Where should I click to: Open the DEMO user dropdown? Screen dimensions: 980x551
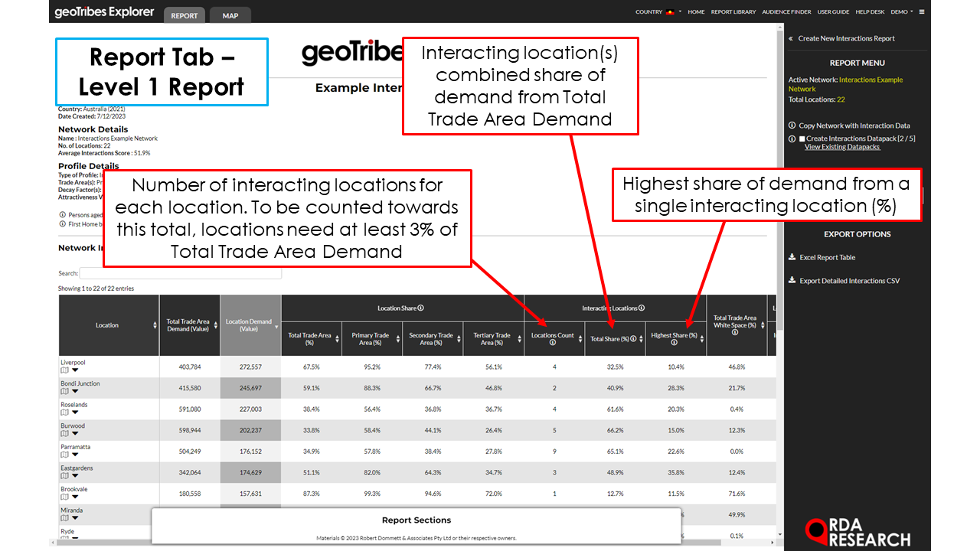point(902,12)
